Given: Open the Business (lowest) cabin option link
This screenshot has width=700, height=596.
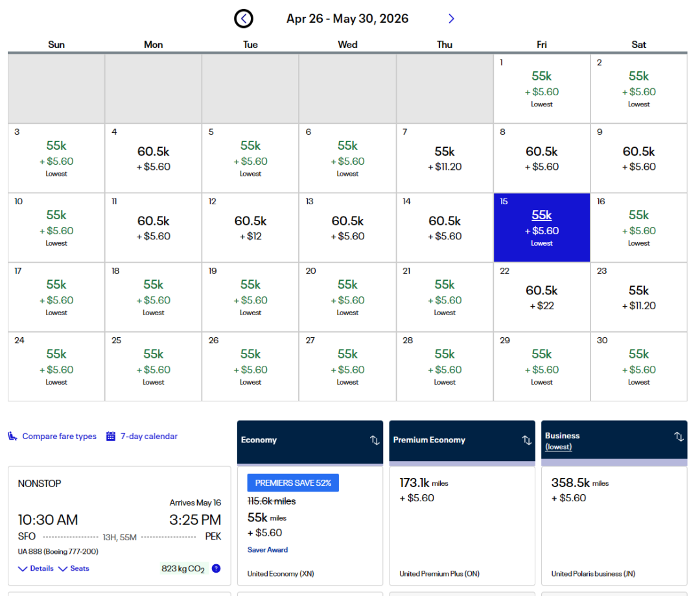Looking at the screenshot, I should click(x=558, y=447).
